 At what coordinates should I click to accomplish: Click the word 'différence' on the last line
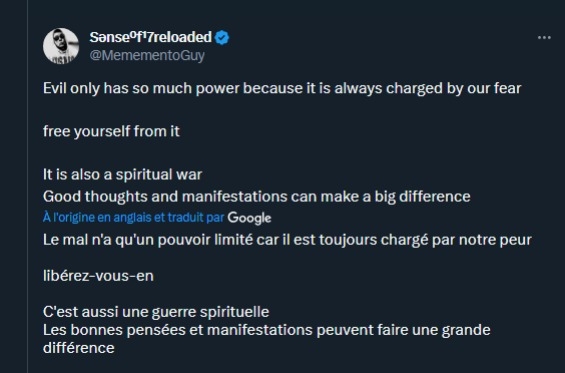coord(79,348)
